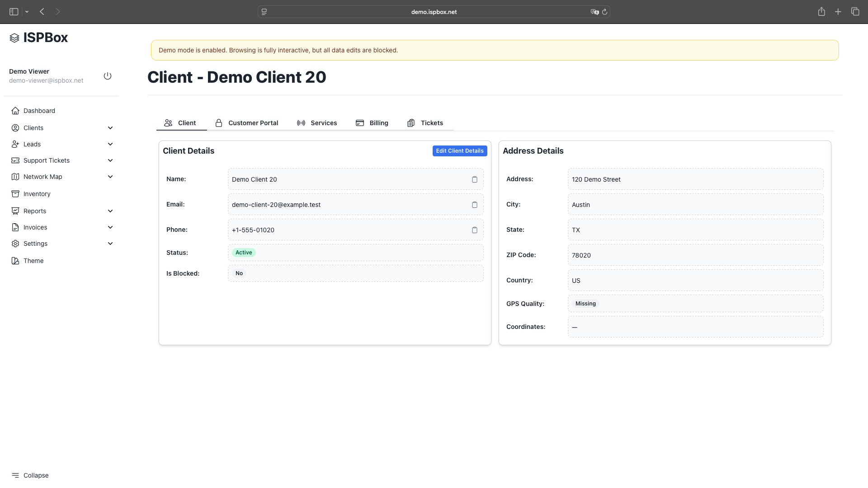Select the Dashboard home icon
Viewport: 868px width, 488px height.
(15, 110)
